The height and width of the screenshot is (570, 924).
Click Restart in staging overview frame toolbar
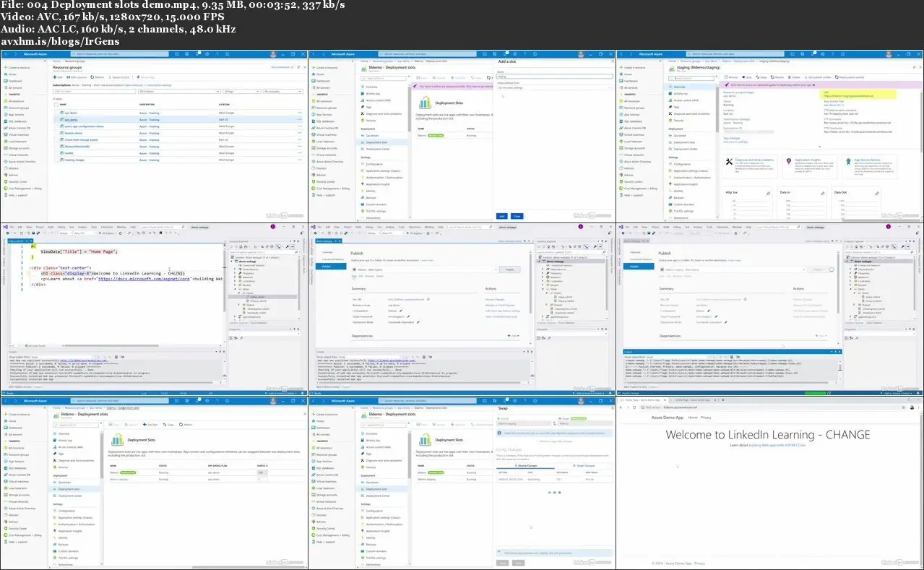(777, 77)
